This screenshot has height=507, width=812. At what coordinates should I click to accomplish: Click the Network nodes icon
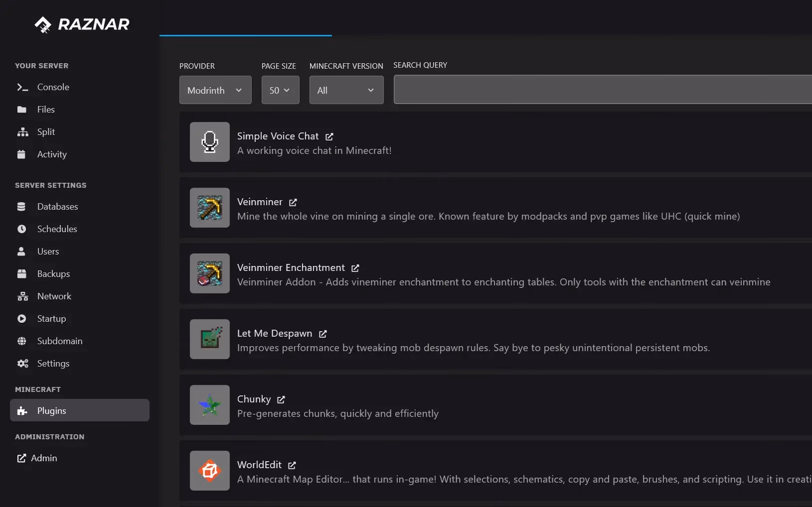pos(23,296)
